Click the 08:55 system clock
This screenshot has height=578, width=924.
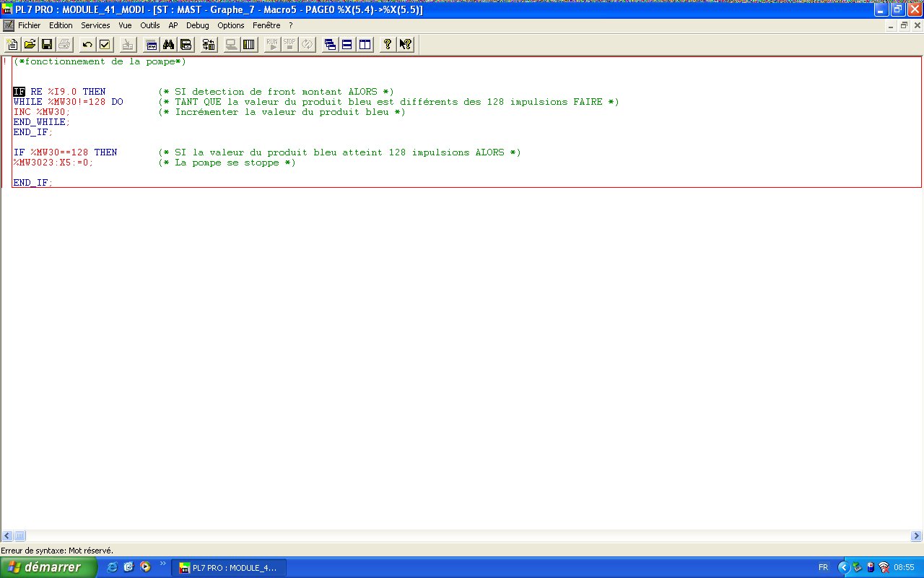[x=905, y=568]
